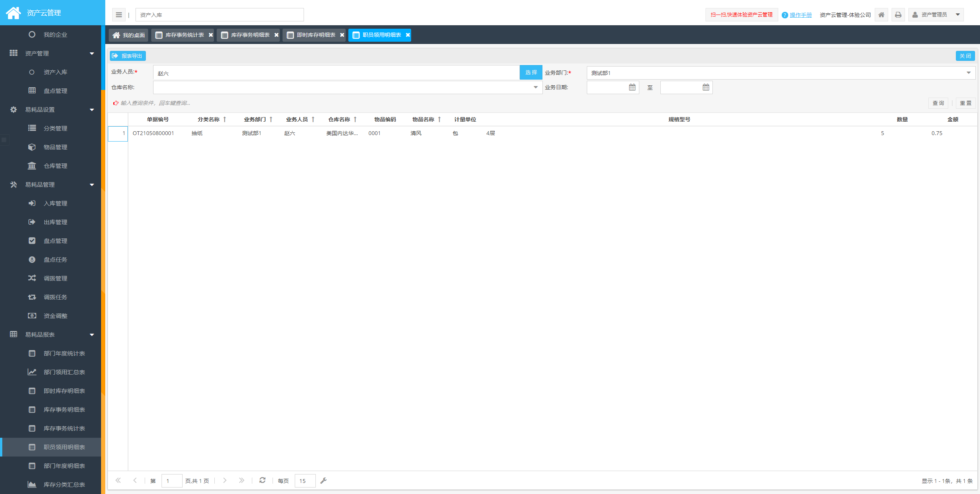
Task: Open 调拨管理 in sidebar
Action: 51,278
